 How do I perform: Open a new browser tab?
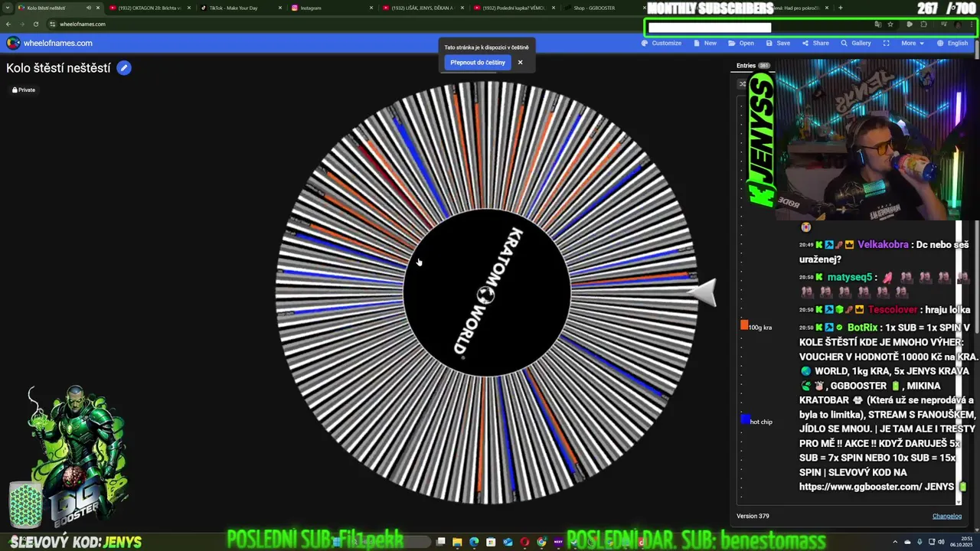[840, 8]
